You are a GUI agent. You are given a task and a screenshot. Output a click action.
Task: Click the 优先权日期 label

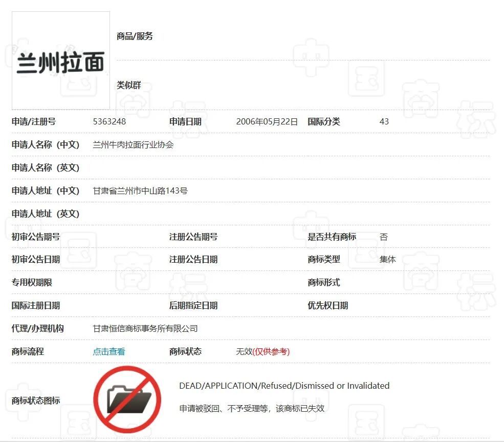pos(328,306)
